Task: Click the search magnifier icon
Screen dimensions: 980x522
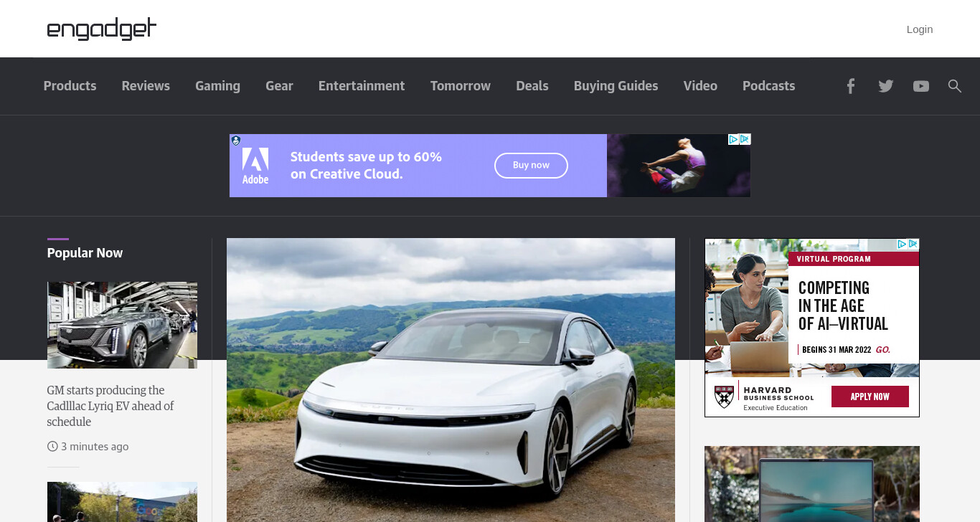Action: click(954, 86)
